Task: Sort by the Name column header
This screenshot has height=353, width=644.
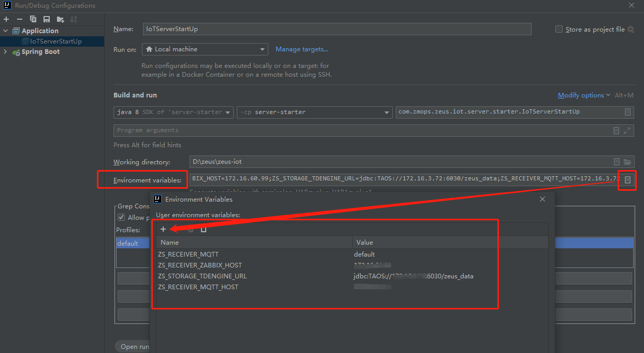Action: pyautogui.click(x=254, y=242)
